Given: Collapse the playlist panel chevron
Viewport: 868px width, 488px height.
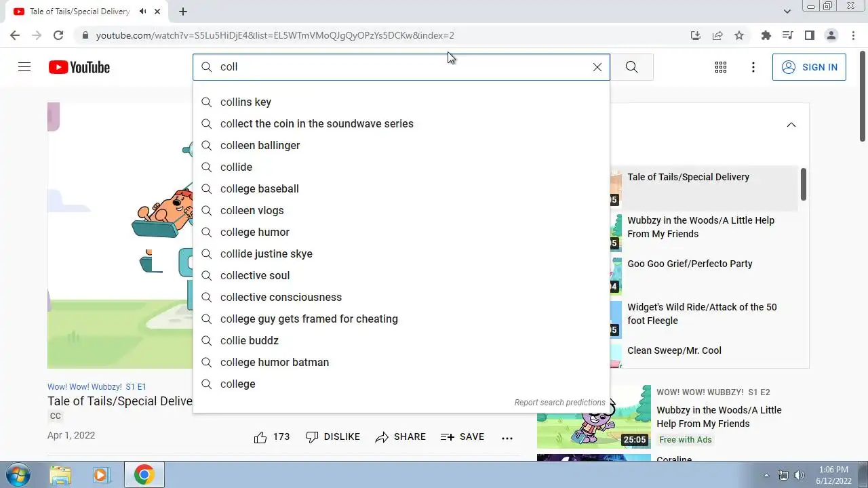Looking at the screenshot, I should [791, 125].
